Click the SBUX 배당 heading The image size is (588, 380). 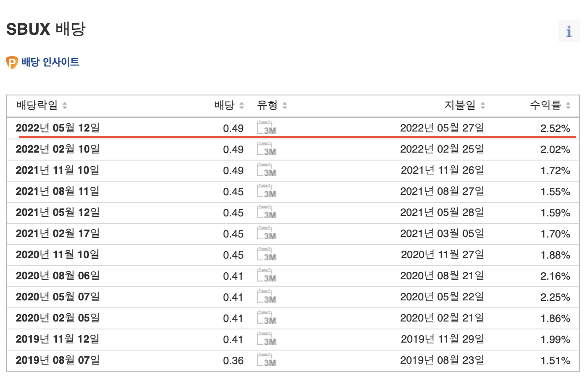coord(46,29)
